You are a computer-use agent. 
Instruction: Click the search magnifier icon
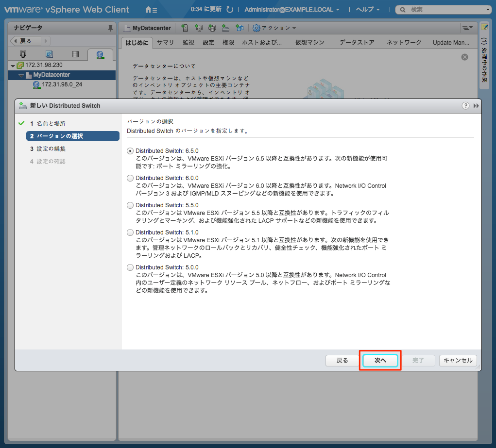(x=402, y=10)
